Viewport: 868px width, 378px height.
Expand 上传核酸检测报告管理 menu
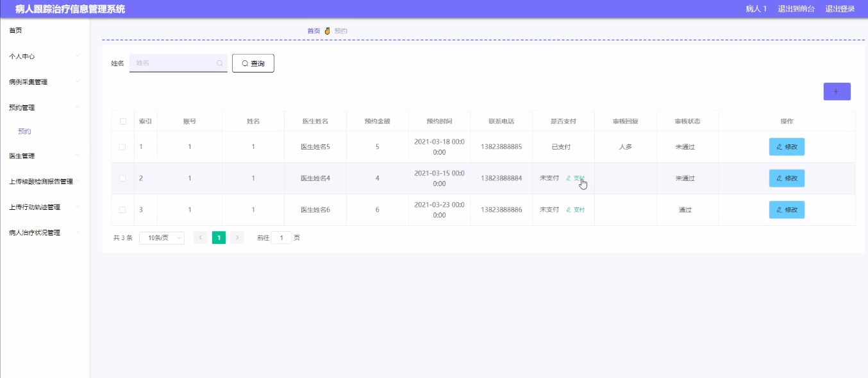(45, 182)
